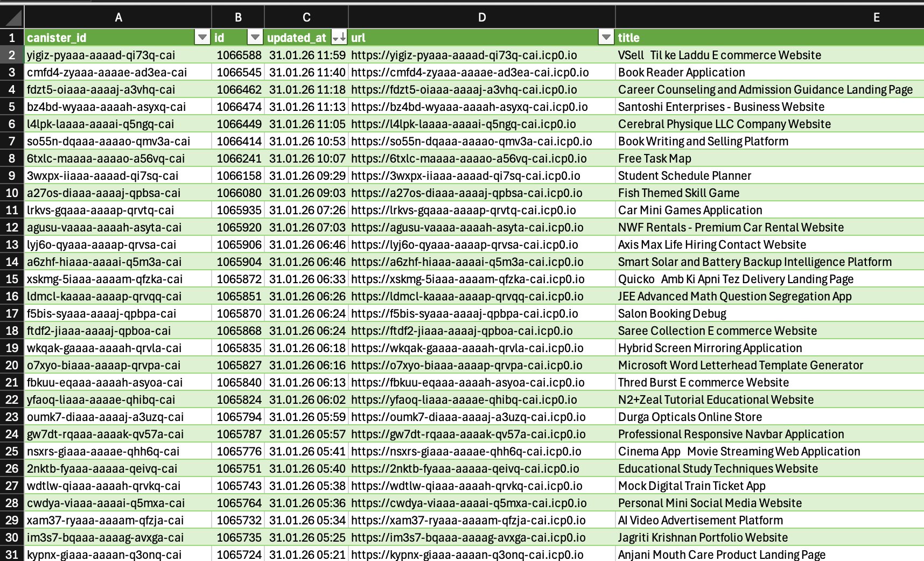924x561 pixels.
Task: Click the 'updated_at' header cell text
Action: point(297,38)
